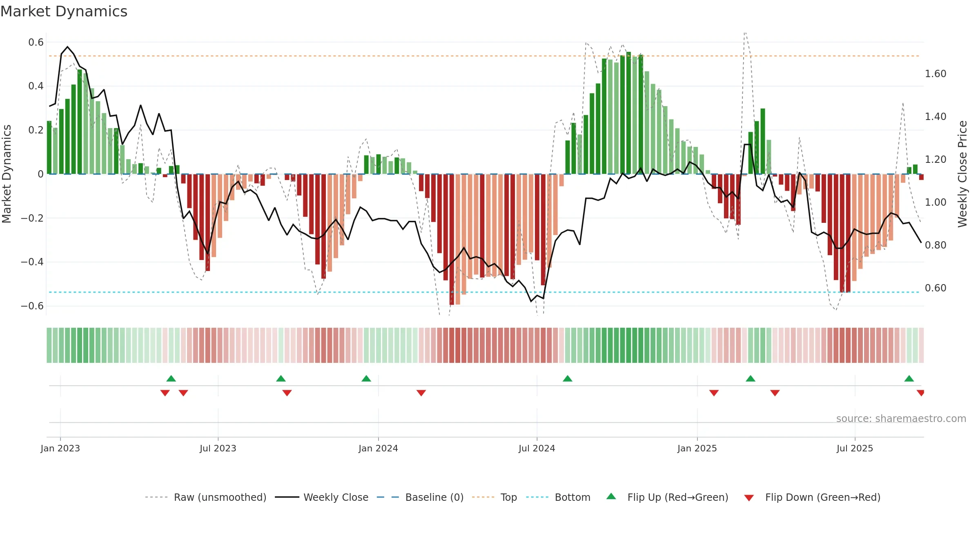Toggle the Raw (unsmoothed) legend entry
Screen dimensions: 980x551
[206, 497]
